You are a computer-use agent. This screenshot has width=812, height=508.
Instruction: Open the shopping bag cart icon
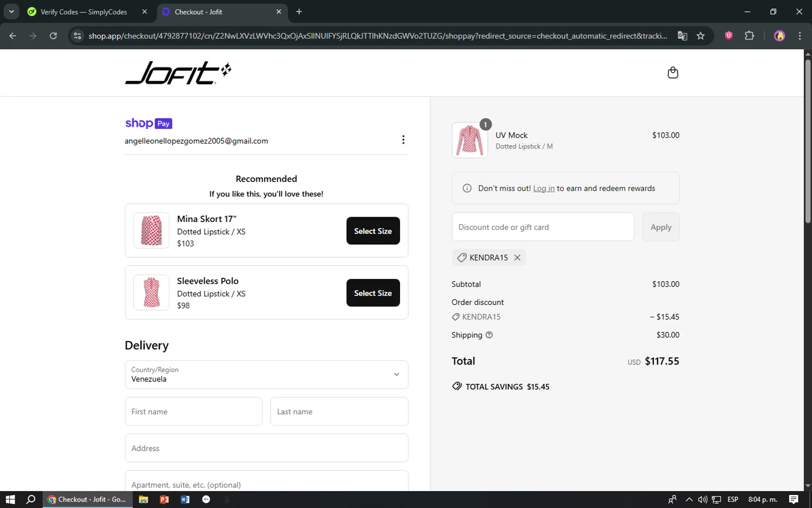[673, 73]
